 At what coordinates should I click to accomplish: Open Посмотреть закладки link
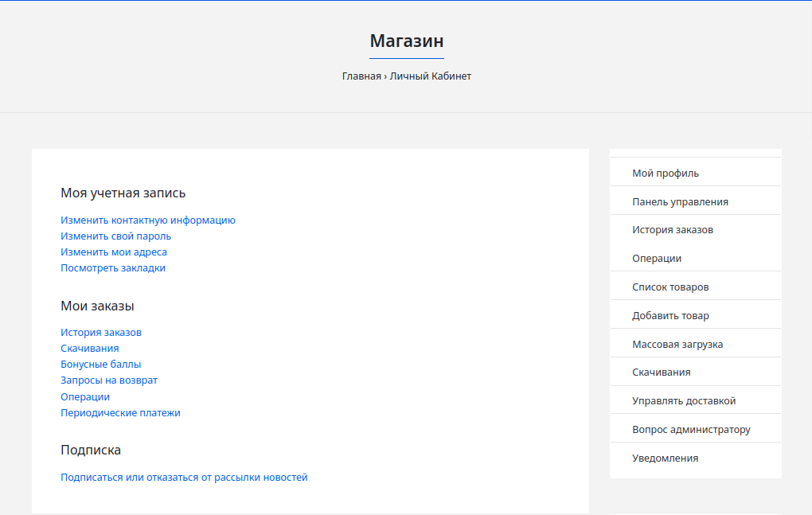tap(113, 268)
